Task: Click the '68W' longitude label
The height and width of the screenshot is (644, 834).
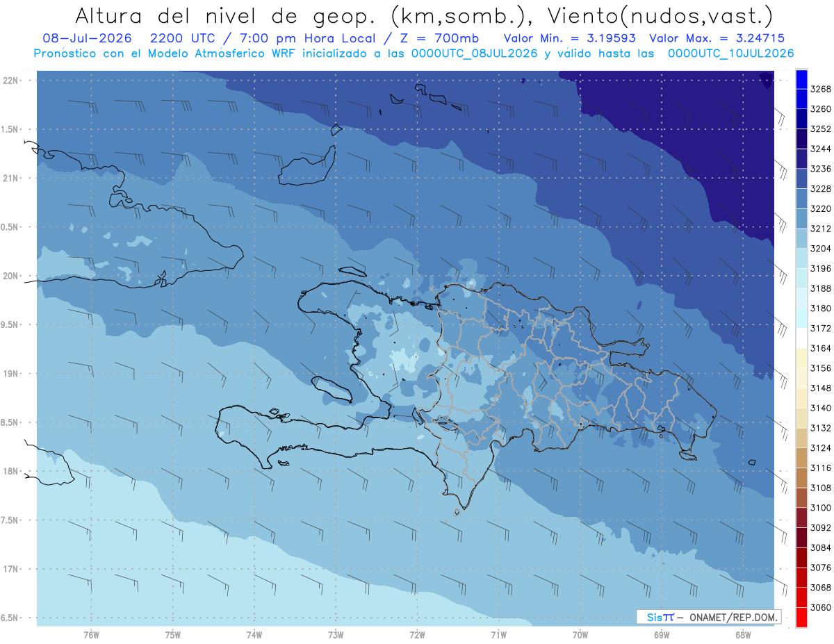Action: 743,635
